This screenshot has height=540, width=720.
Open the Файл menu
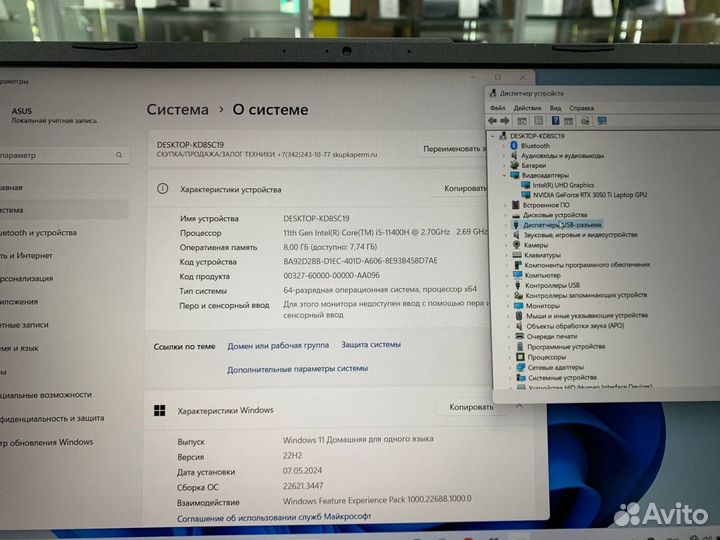(497, 108)
